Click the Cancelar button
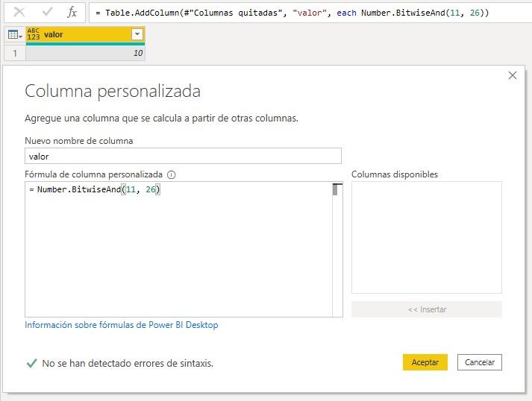 [480, 362]
